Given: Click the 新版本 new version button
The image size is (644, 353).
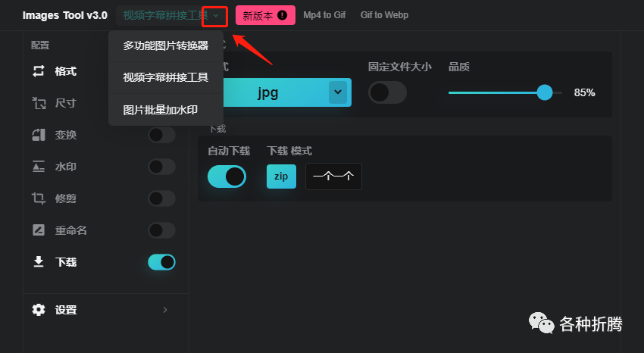Looking at the screenshot, I should (264, 15).
